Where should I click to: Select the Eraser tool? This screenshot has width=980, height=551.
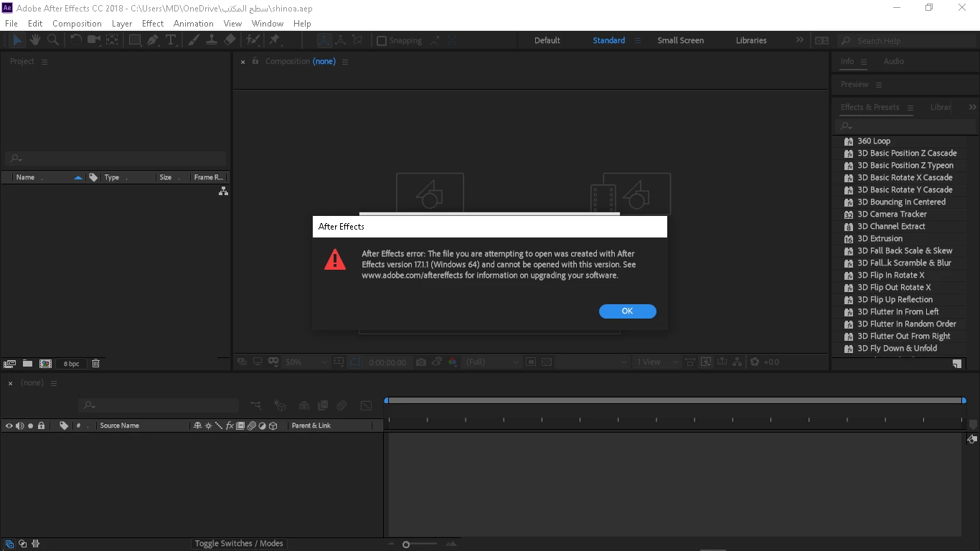[x=230, y=40]
